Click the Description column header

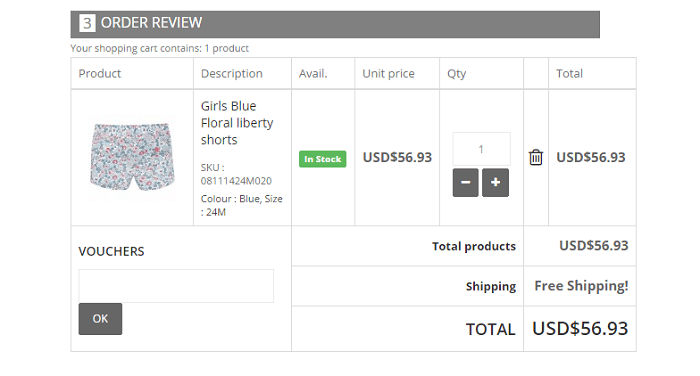click(x=232, y=74)
